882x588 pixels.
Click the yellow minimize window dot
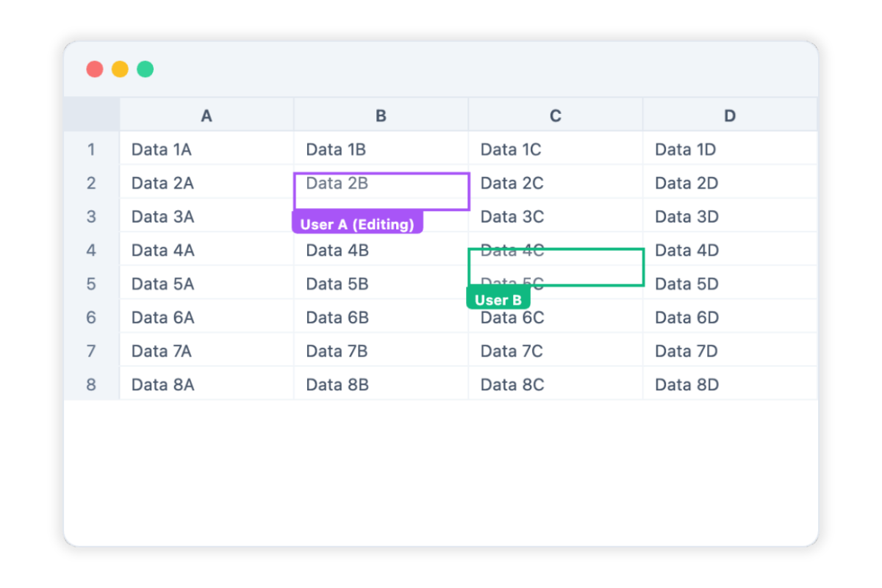click(x=120, y=69)
